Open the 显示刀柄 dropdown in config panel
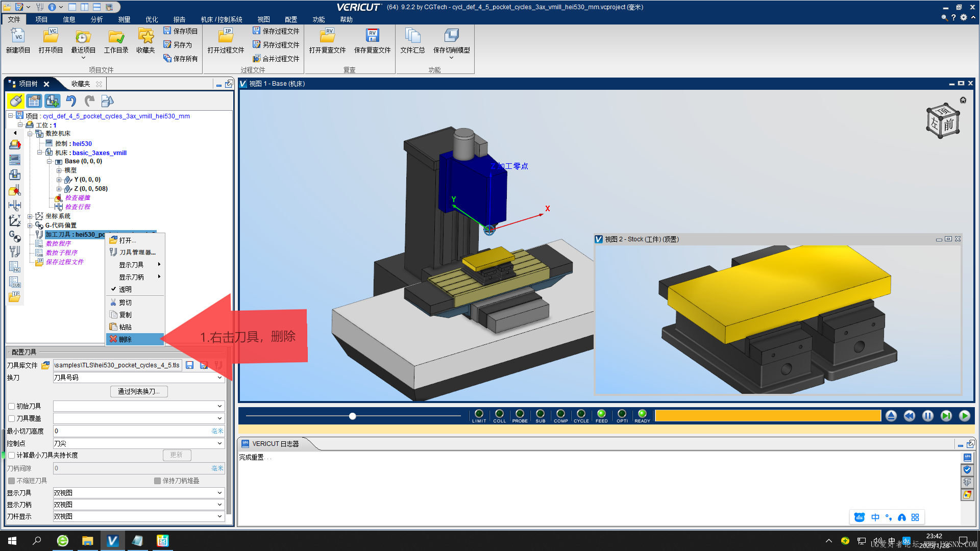 click(x=138, y=505)
